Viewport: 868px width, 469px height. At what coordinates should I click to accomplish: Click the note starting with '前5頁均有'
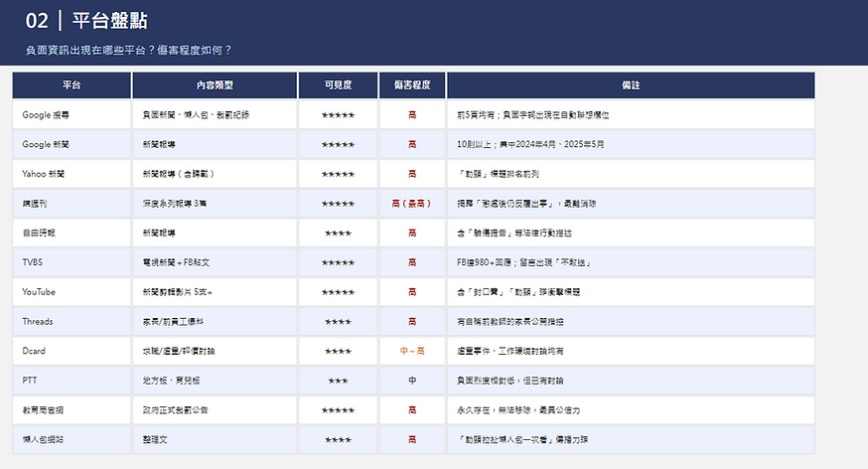click(631, 115)
